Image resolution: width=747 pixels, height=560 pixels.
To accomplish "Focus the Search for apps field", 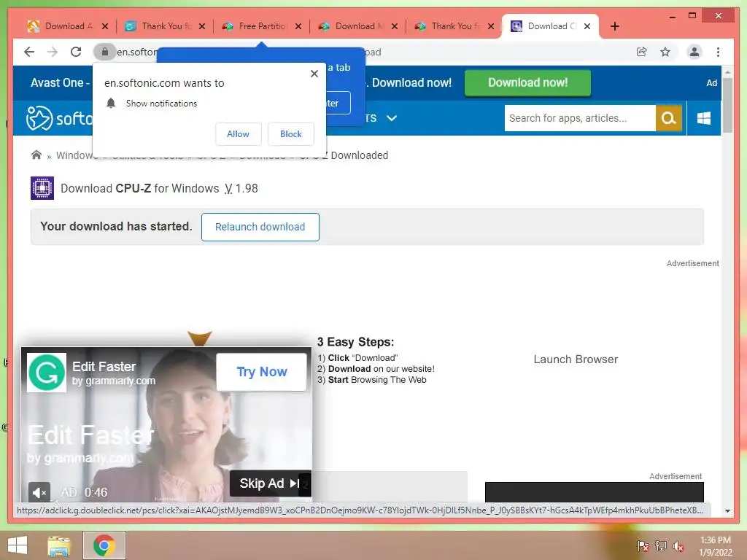I will click(x=580, y=118).
